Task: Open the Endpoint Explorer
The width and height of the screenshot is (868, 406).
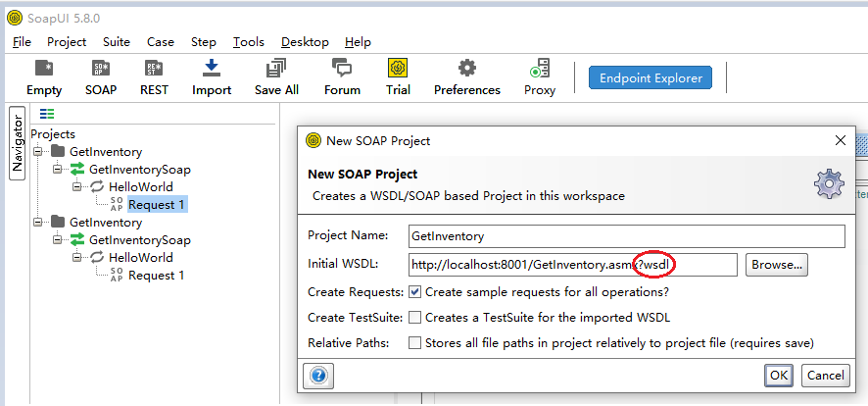Action: pyautogui.click(x=651, y=78)
